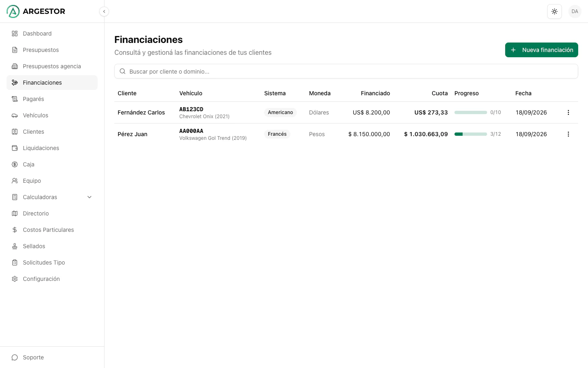Click the Americano system badge
588x368 pixels.
[281, 112]
